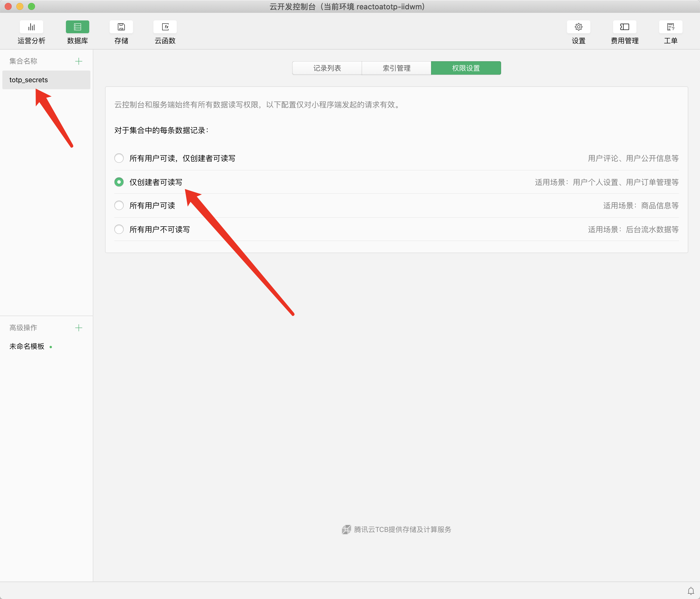Image resolution: width=700 pixels, height=599 pixels.
Task: Select radio 所有用户可读，仅创建者可读写
Action: point(119,158)
